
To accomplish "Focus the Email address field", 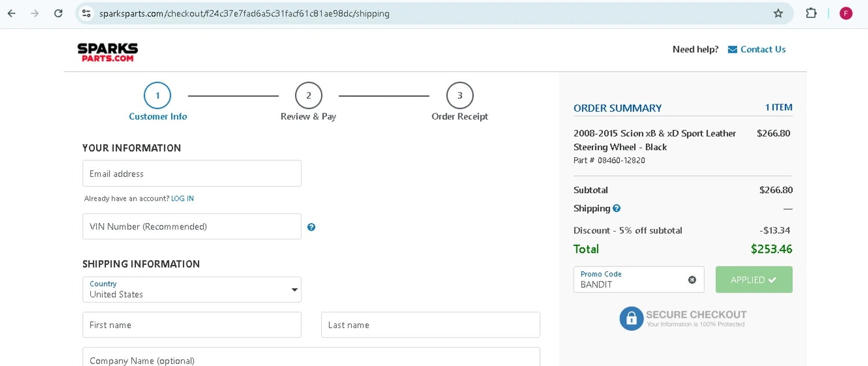I will (192, 173).
